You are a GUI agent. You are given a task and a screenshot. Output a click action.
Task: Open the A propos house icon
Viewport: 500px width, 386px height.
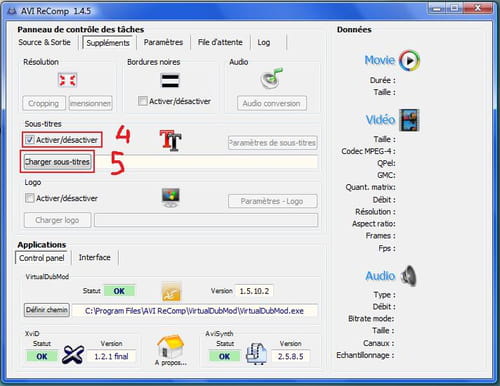(x=171, y=347)
